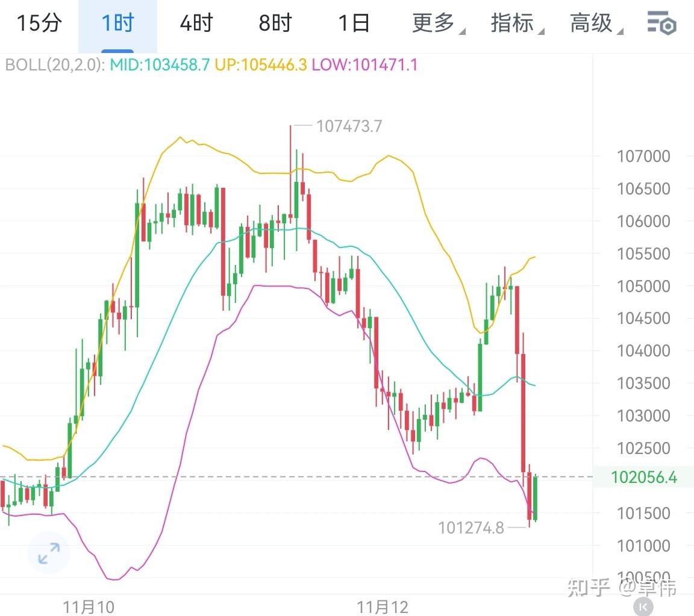The width and height of the screenshot is (694, 616).
Task: Click the high price marker 107473.7
Action: (x=348, y=127)
